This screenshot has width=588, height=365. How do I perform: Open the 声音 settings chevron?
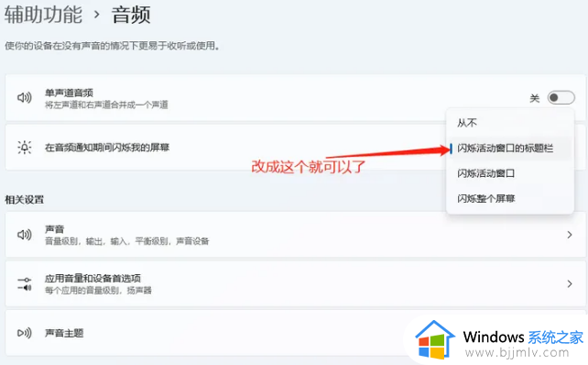[x=570, y=235]
